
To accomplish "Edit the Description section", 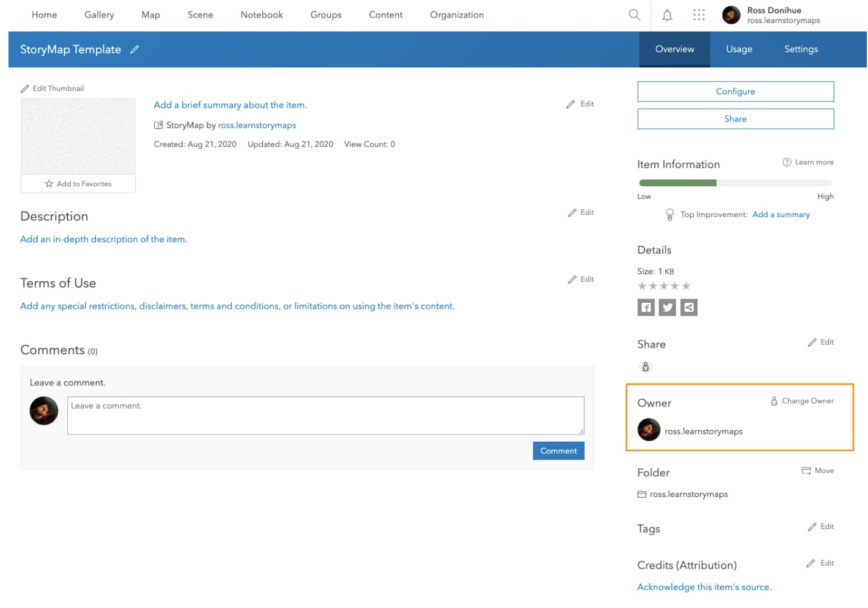I will coord(580,213).
